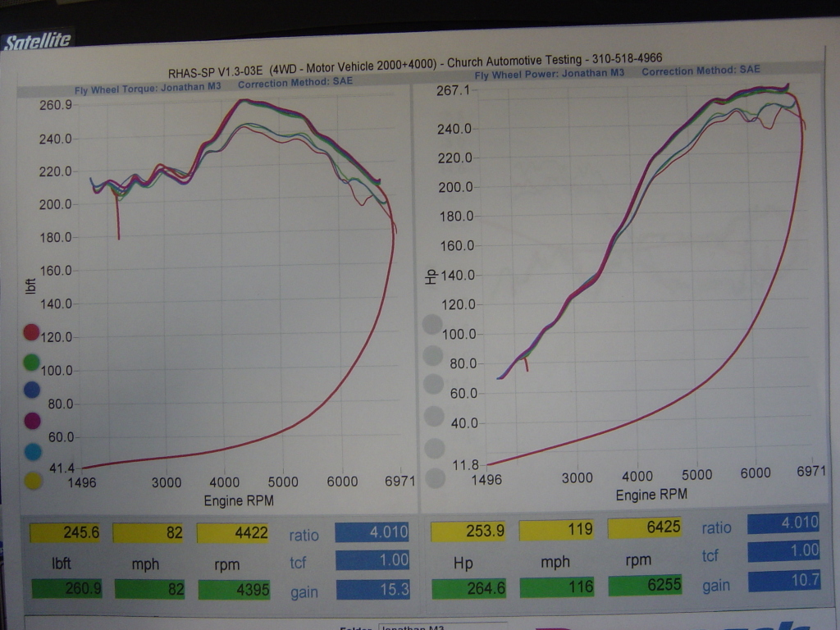Toggle the second grey circle on power chart

click(431, 356)
